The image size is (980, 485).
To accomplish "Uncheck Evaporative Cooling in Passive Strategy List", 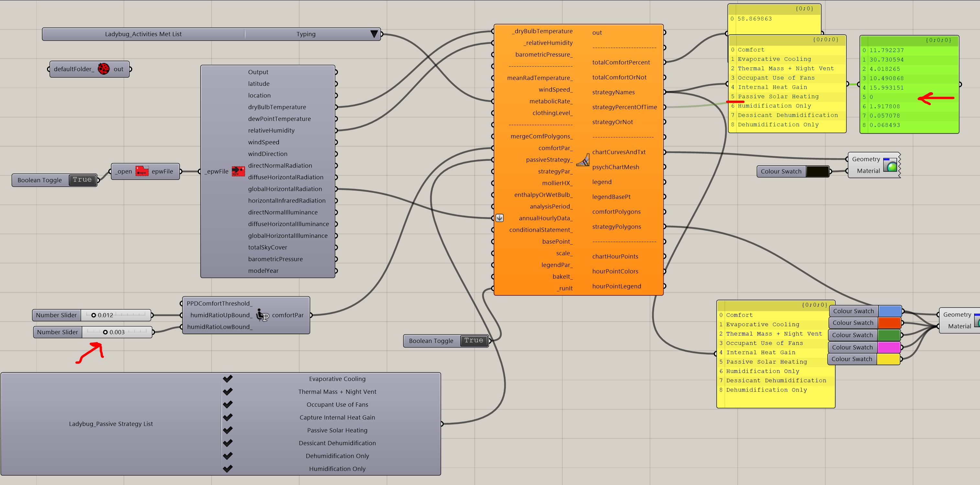I will [227, 379].
